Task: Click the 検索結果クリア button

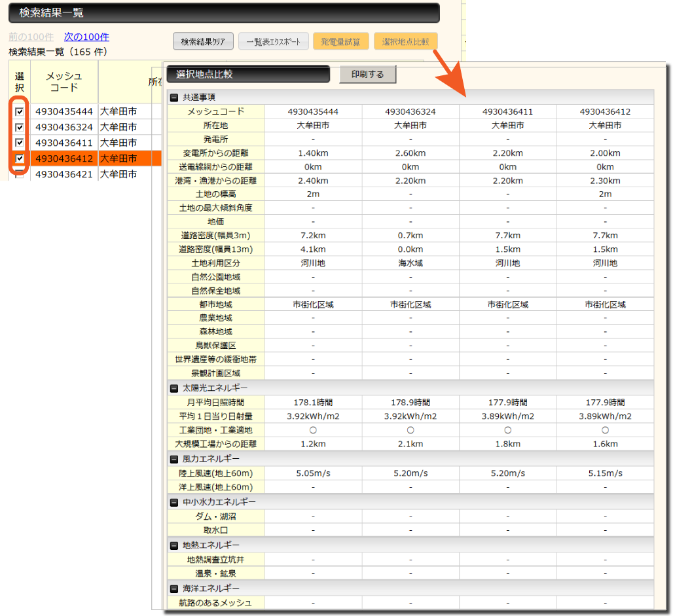Action: point(203,42)
